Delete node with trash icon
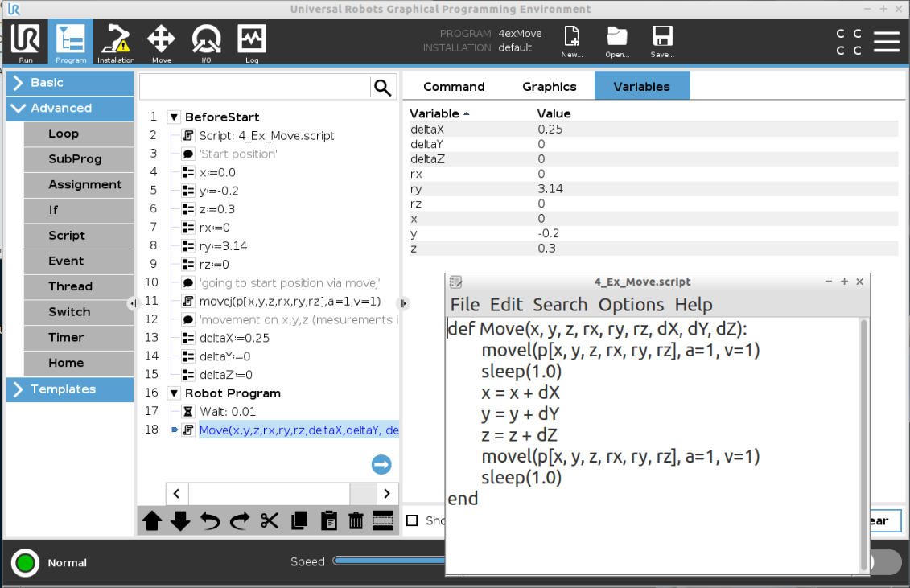This screenshot has width=910, height=588. coord(356,520)
